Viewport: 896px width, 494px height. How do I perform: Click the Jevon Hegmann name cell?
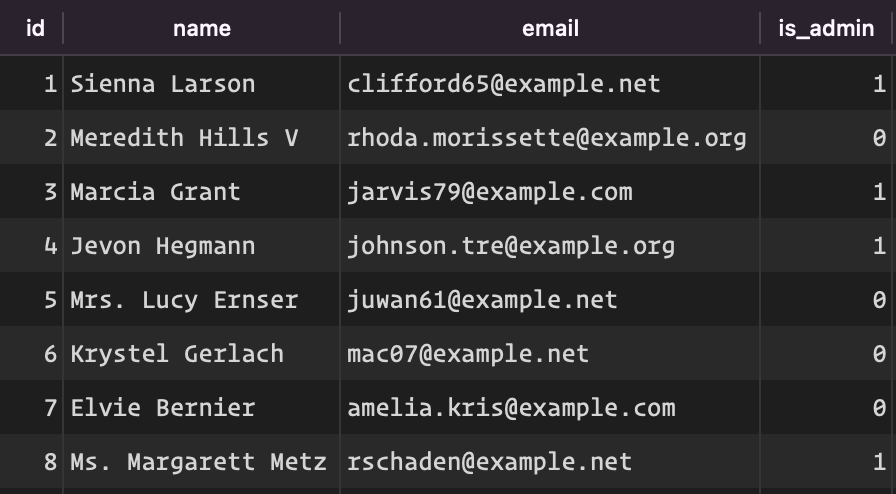(201, 245)
